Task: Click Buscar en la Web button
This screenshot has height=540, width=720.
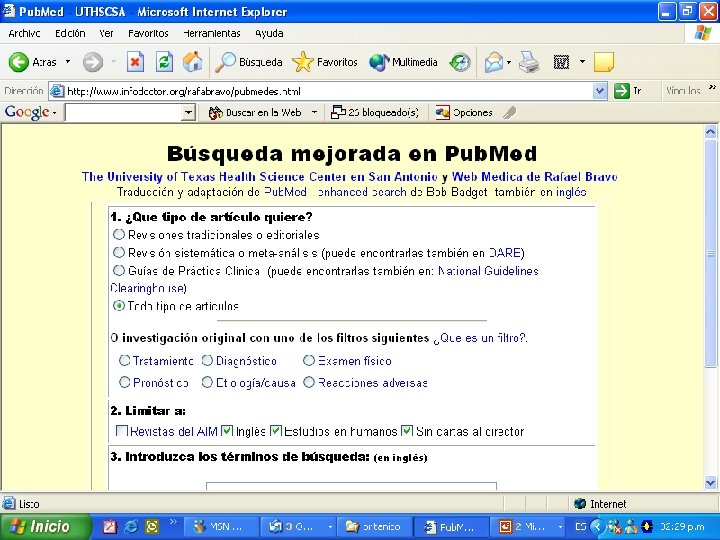Action: pyautogui.click(x=256, y=112)
